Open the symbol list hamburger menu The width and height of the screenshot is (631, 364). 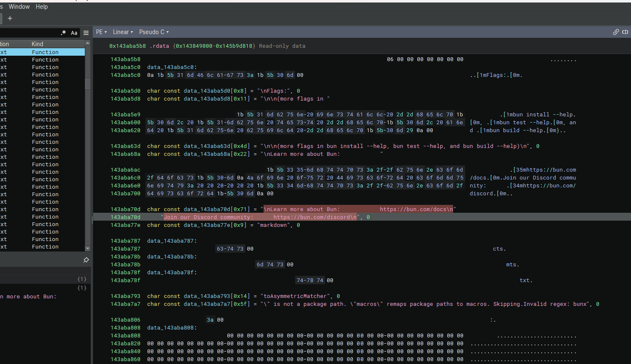(x=86, y=33)
